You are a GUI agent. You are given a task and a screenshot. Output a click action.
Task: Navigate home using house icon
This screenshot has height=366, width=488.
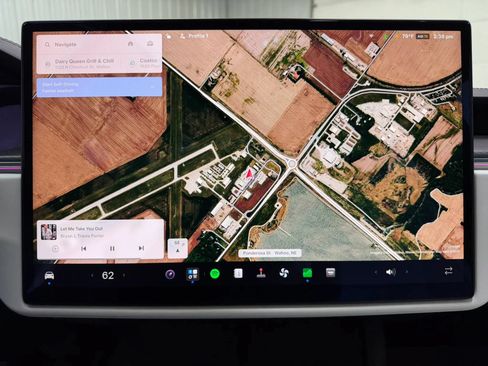tap(130, 44)
